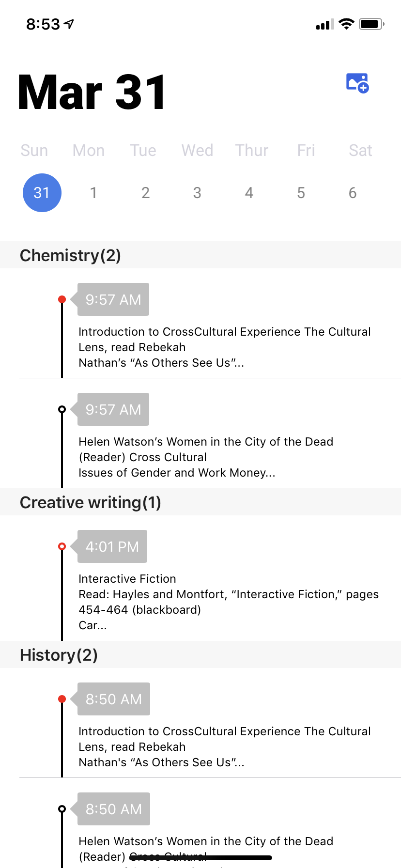Select Friday date 5
The width and height of the screenshot is (401, 868).
pos(301,193)
